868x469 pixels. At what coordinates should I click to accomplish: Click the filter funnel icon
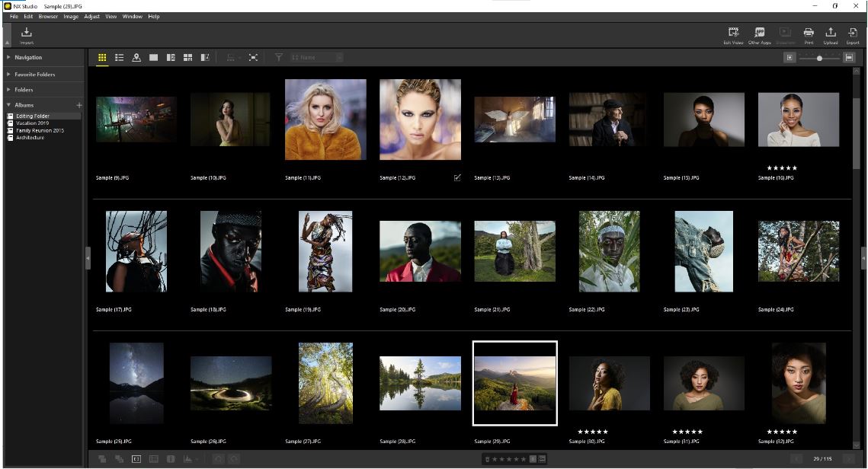click(x=279, y=58)
